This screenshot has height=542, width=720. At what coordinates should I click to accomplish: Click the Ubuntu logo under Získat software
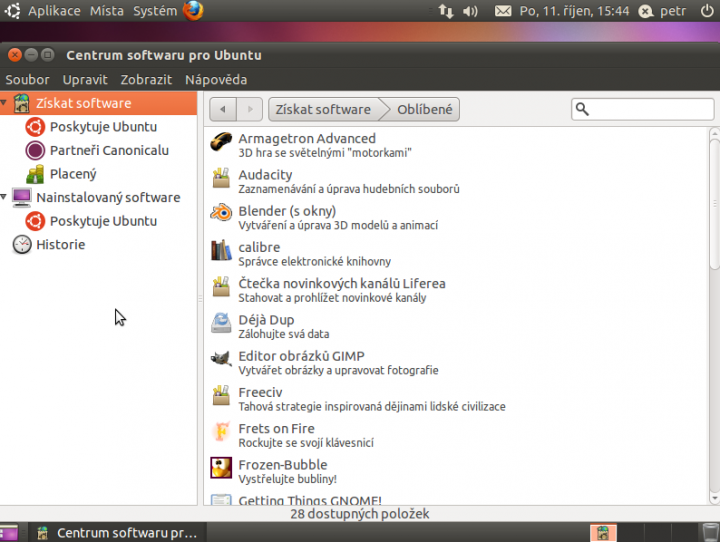35,127
